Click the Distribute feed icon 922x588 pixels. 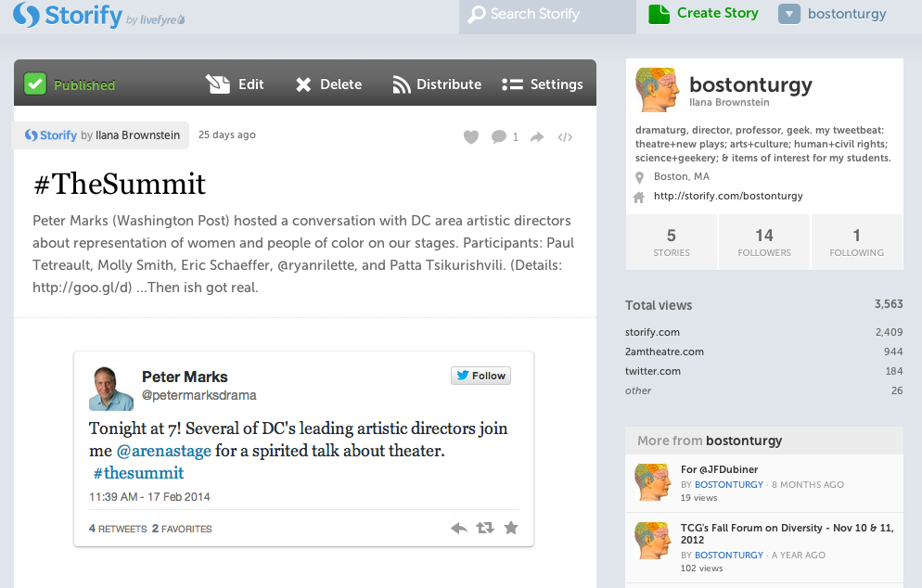pos(401,85)
